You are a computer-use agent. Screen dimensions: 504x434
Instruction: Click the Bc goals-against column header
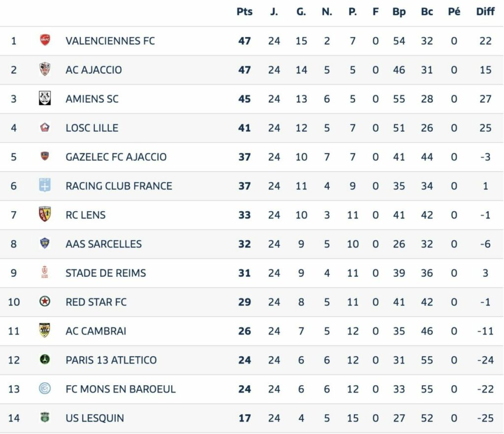pyautogui.click(x=427, y=12)
